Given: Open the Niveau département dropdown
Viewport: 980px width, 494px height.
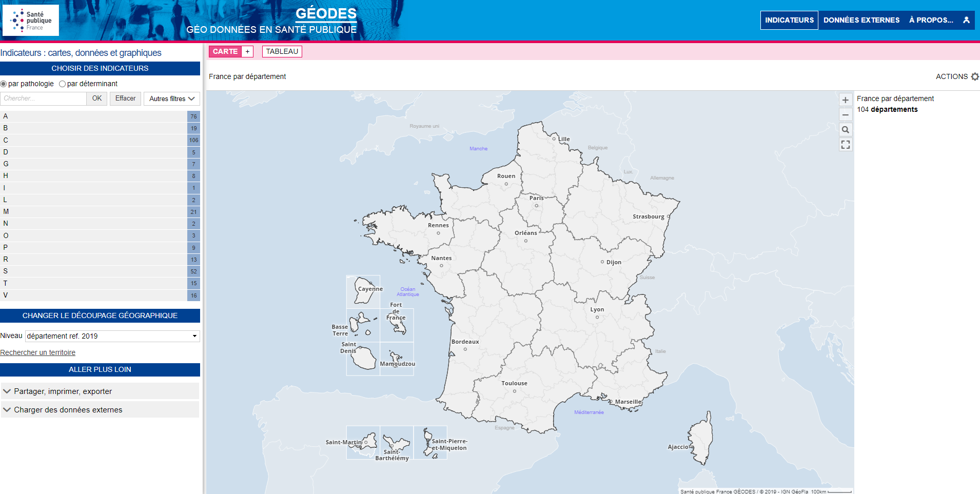Looking at the screenshot, I should click(x=112, y=336).
